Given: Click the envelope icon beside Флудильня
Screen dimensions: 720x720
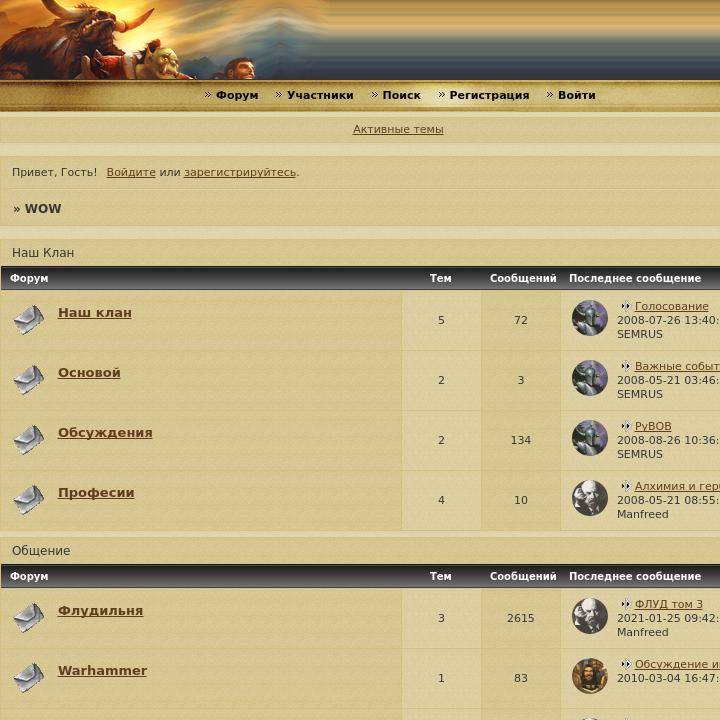Looking at the screenshot, I should (29, 617).
